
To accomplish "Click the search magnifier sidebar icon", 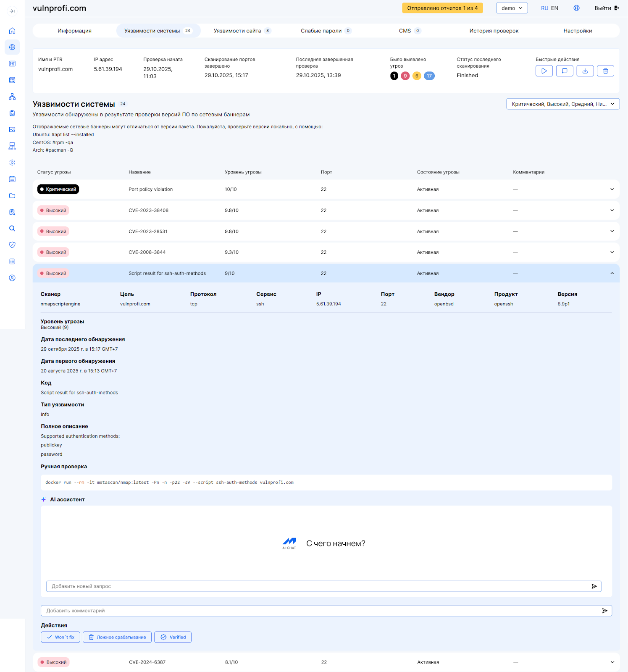I will point(12,228).
